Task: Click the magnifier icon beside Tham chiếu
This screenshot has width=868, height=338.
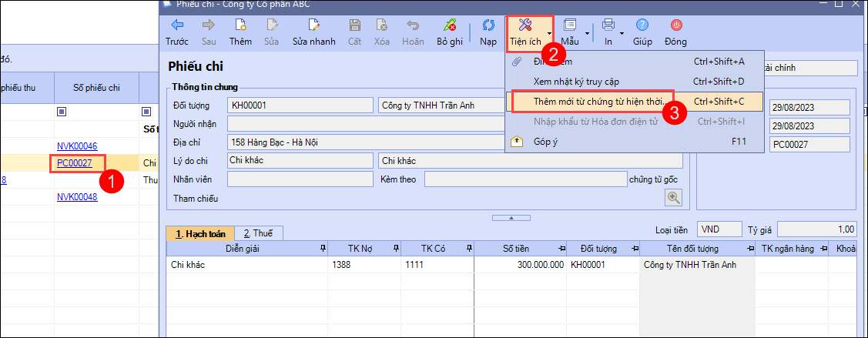Action: (x=674, y=198)
